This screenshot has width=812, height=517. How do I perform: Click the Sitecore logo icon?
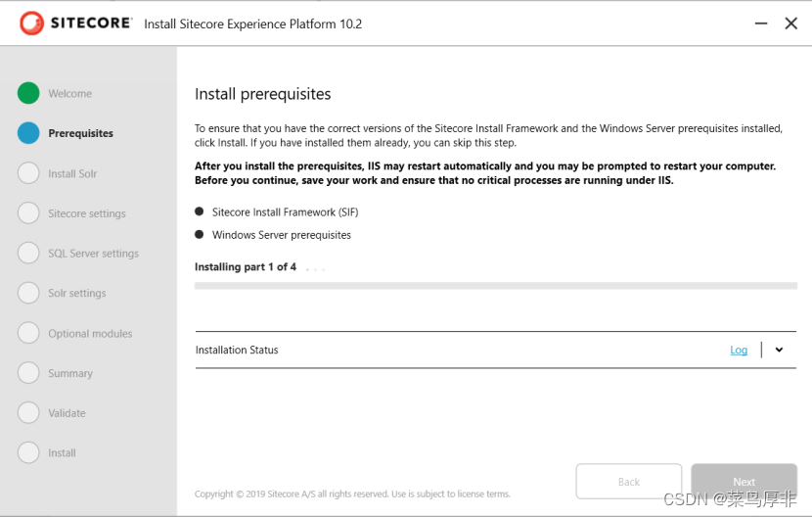(31, 23)
